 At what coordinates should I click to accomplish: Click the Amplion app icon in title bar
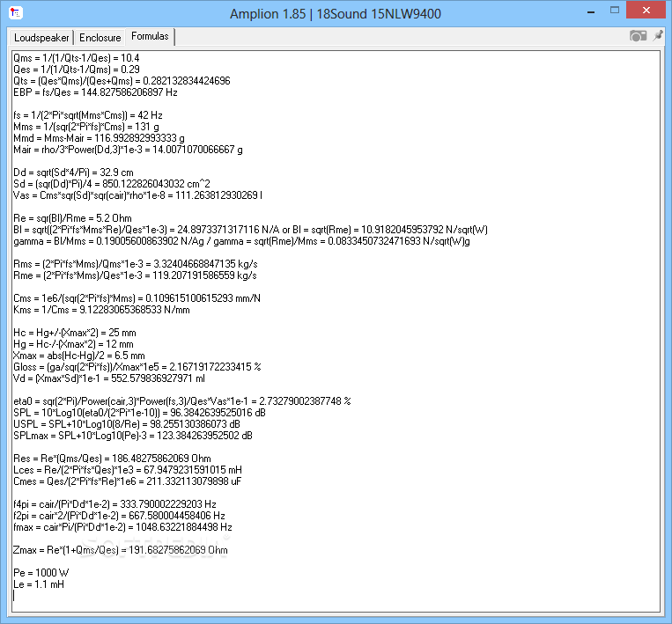pos(16,13)
